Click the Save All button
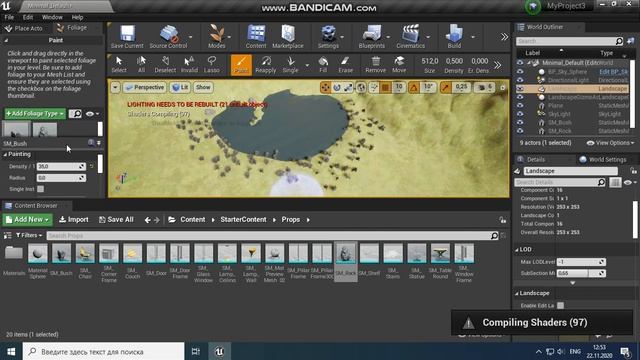The height and width of the screenshot is (360, 640). 116,220
